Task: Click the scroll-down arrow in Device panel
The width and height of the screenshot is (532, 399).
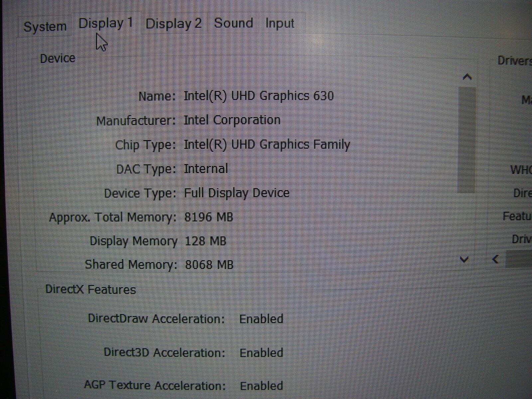Action: [x=464, y=260]
